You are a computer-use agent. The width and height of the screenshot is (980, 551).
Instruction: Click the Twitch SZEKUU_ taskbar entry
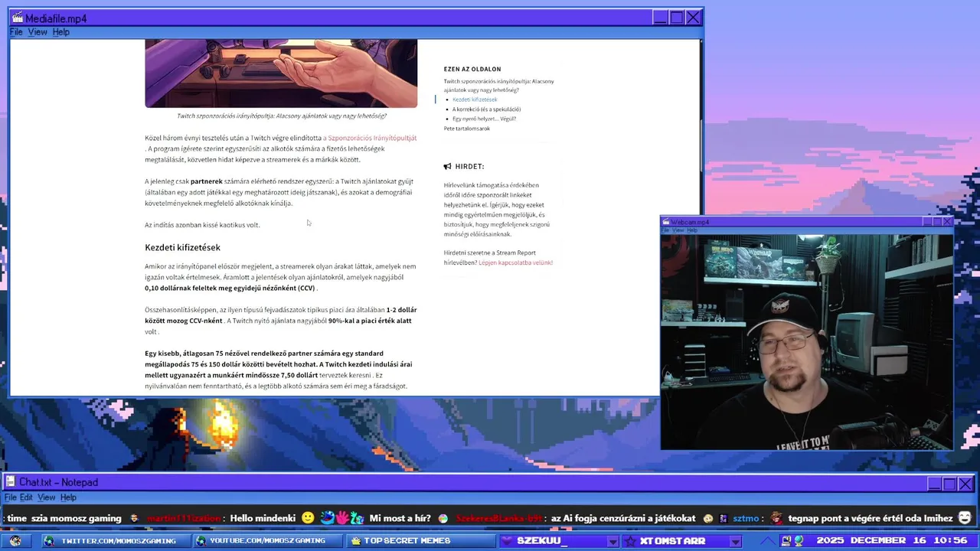tap(559, 541)
